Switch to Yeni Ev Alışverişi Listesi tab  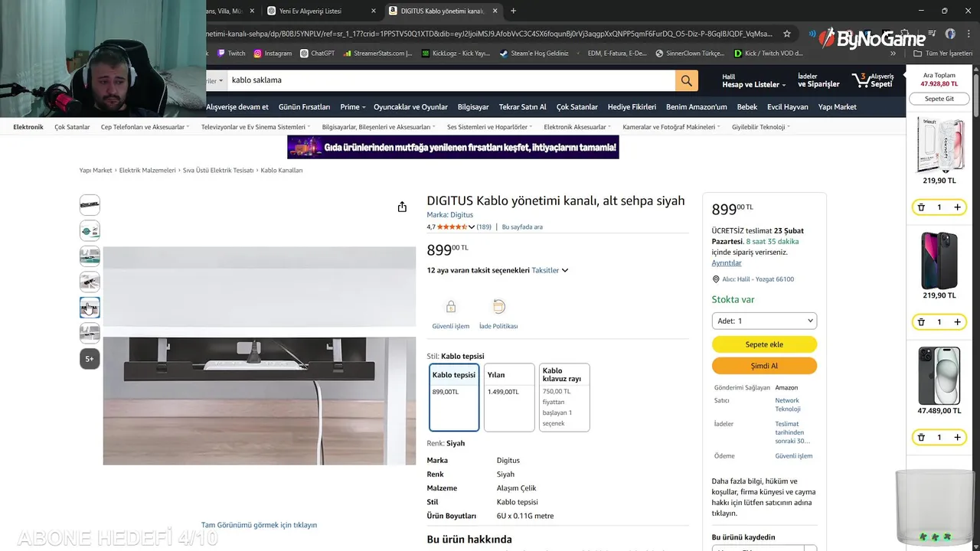tap(320, 11)
